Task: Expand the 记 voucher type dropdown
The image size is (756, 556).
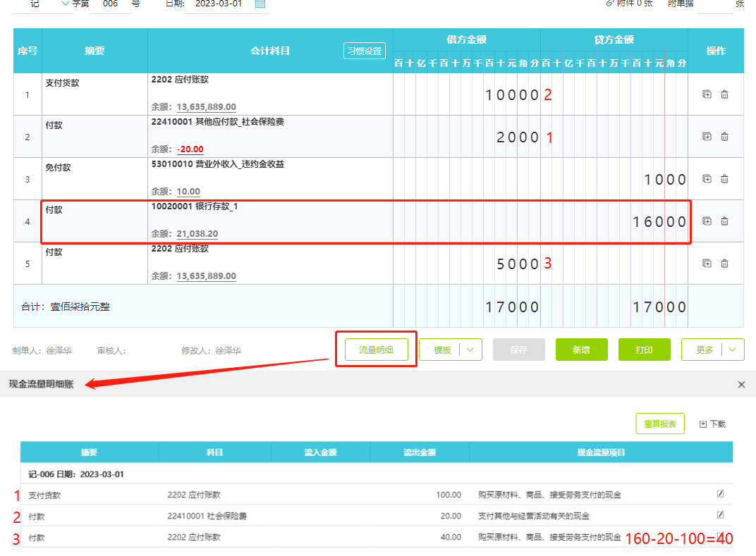Action: (x=66, y=4)
